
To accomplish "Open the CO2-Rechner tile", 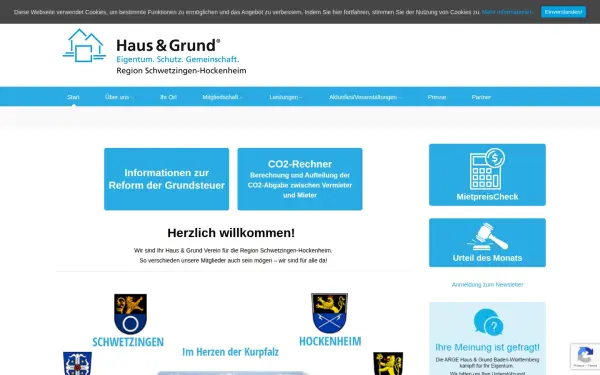I will coord(300,179).
